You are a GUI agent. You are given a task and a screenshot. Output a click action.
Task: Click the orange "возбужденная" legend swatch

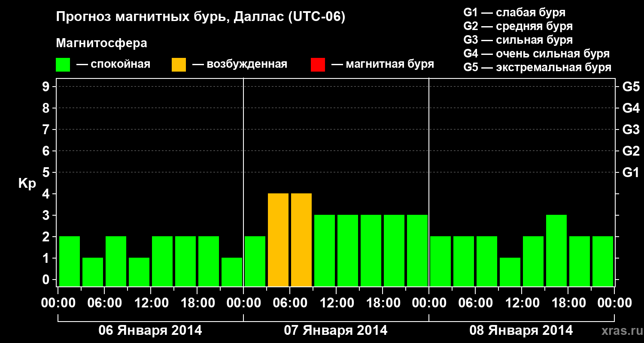pyautogui.click(x=179, y=65)
